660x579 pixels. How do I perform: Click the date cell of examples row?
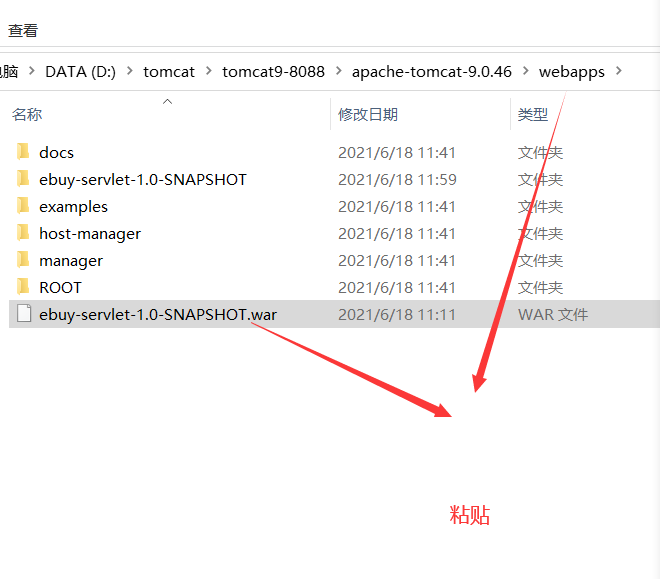point(397,207)
